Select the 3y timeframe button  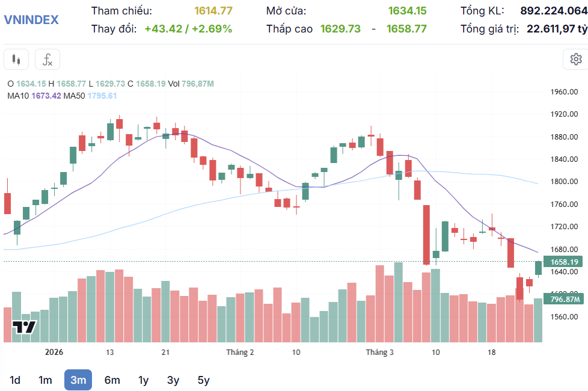[175, 380]
